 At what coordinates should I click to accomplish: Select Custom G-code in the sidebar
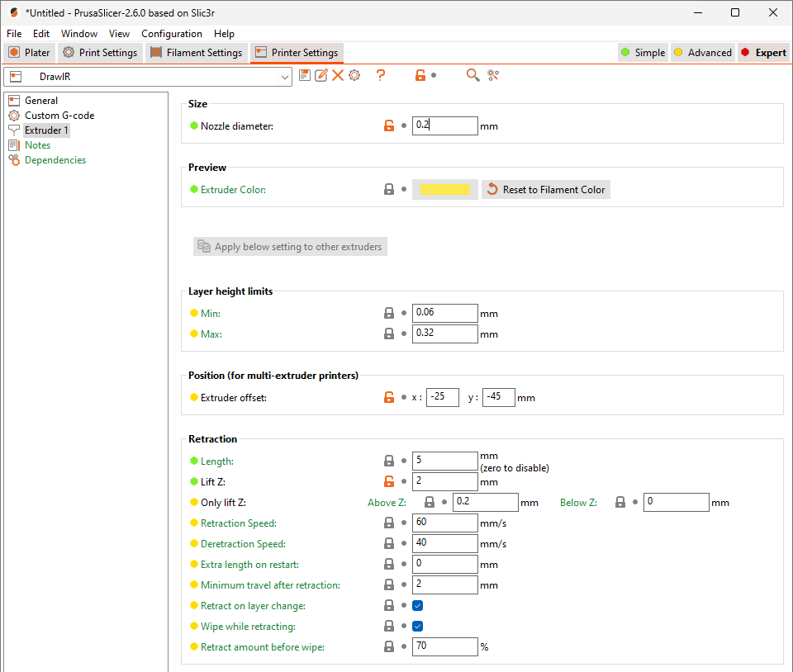[59, 116]
